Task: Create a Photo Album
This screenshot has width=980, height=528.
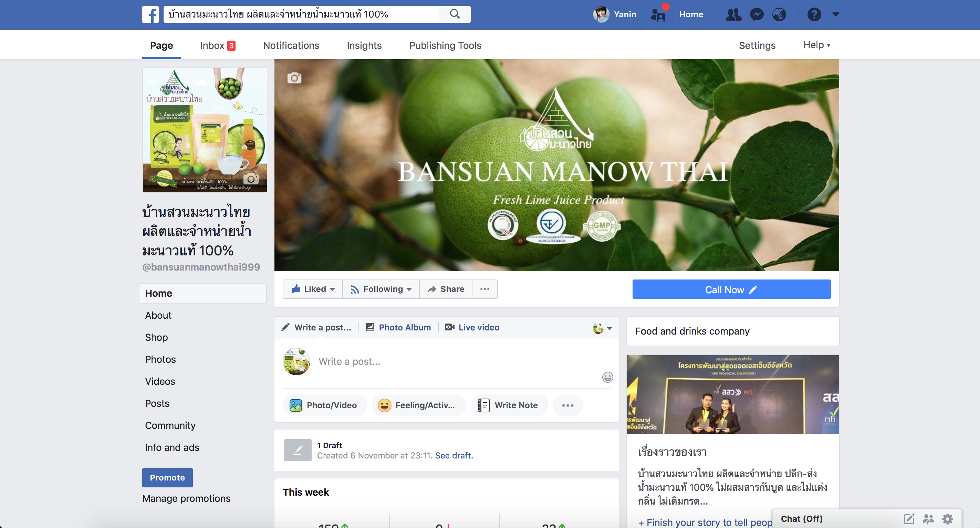Action: (x=398, y=328)
